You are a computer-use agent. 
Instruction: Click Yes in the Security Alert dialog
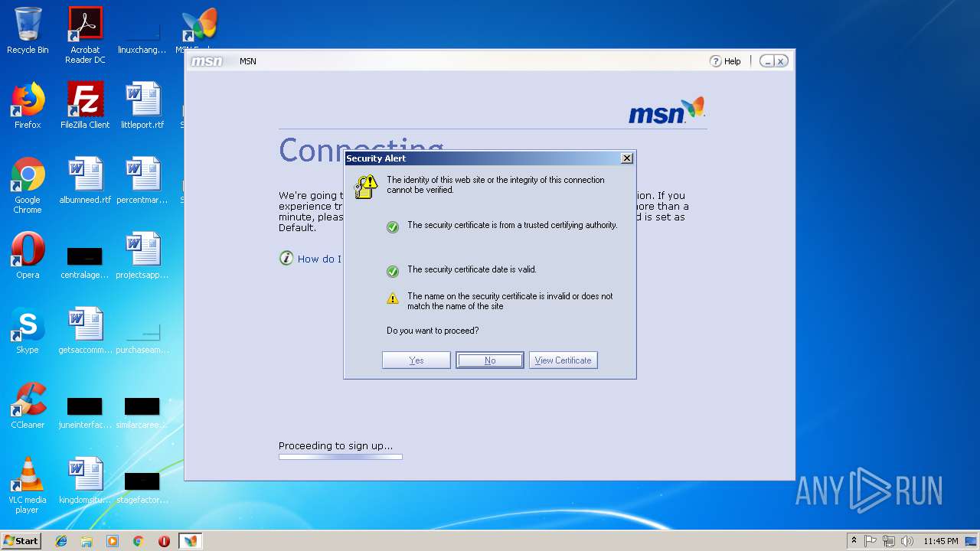pos(416,360)
